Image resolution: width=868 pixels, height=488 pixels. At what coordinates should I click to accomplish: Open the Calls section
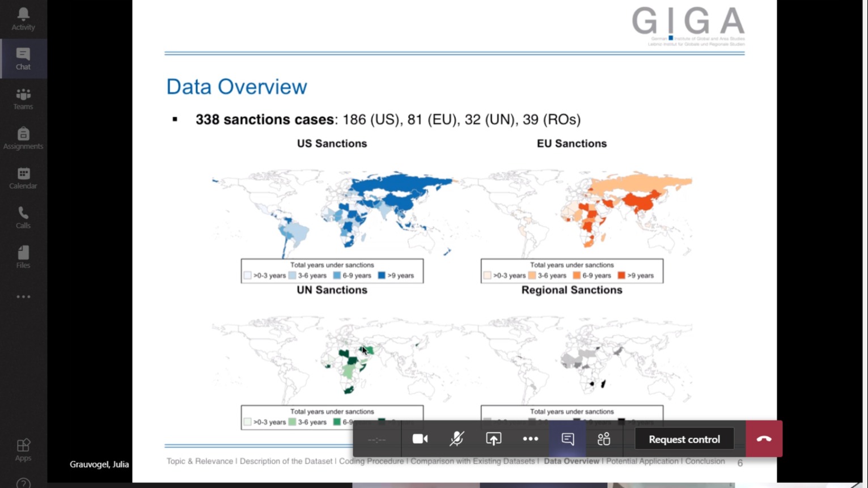point(23,218)
